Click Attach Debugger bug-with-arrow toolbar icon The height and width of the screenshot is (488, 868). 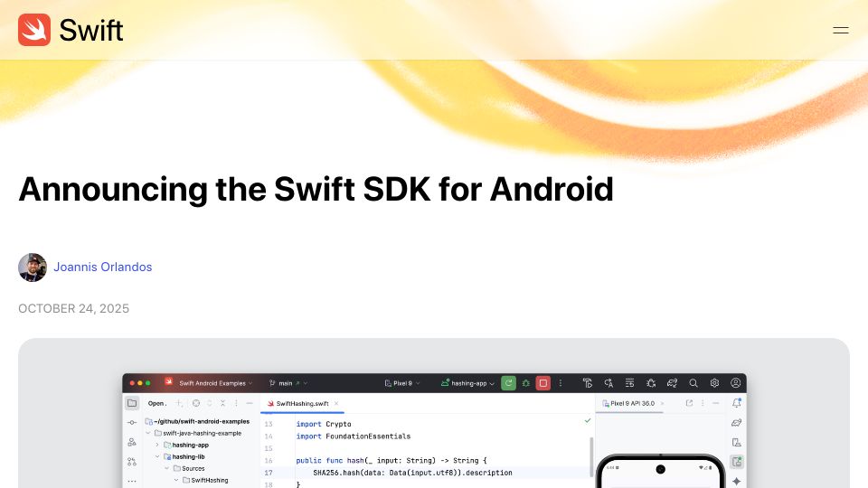tap(651, 383)
